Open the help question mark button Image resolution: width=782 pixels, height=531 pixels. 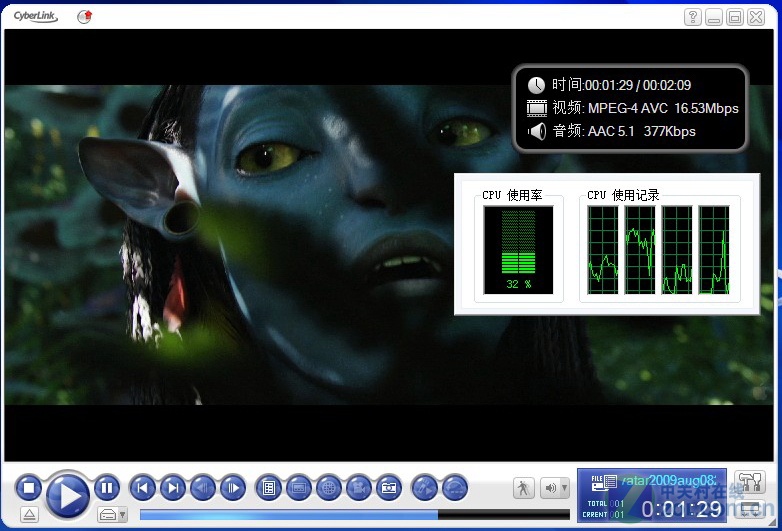point(693,17)
